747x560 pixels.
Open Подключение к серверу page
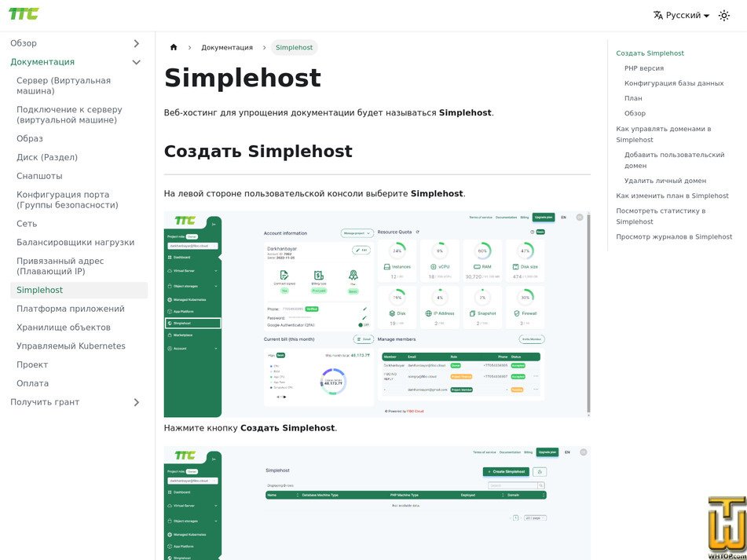(x=69, y=115)
